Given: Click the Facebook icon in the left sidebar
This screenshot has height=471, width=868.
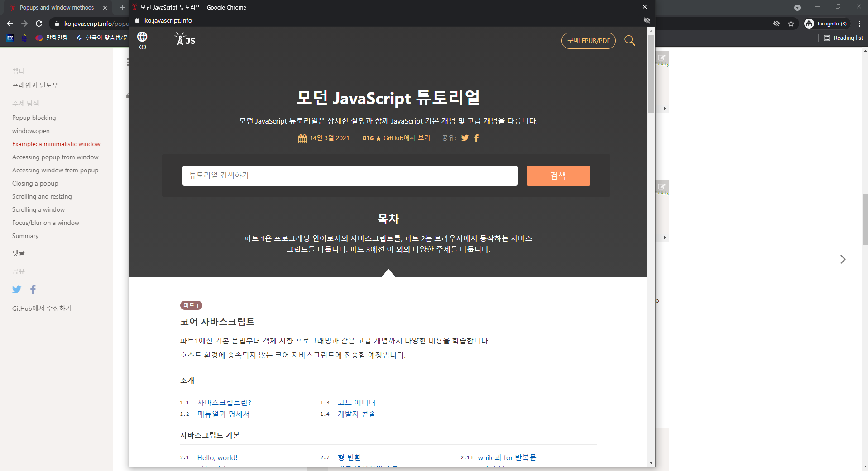Looking at the screenshot, I should point(33,290).
